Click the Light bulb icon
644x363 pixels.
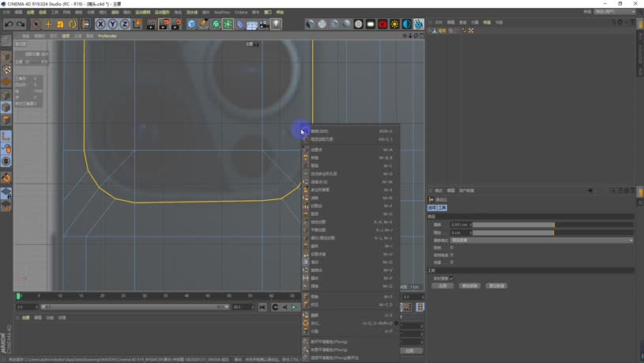coord(277,25)
